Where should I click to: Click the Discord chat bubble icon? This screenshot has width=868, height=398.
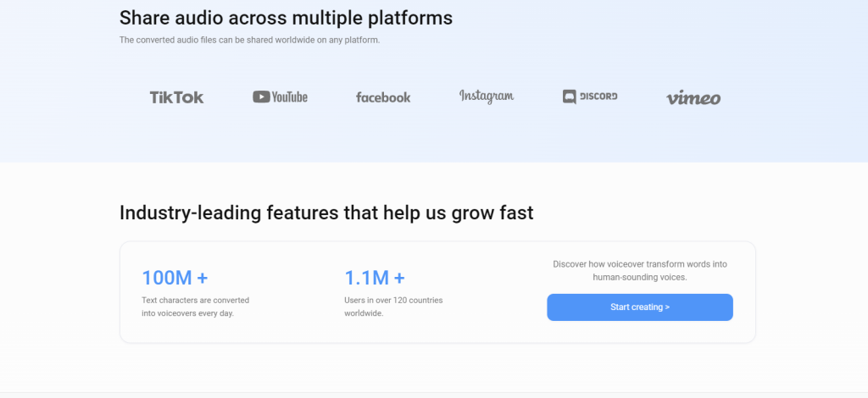point(570,97)
